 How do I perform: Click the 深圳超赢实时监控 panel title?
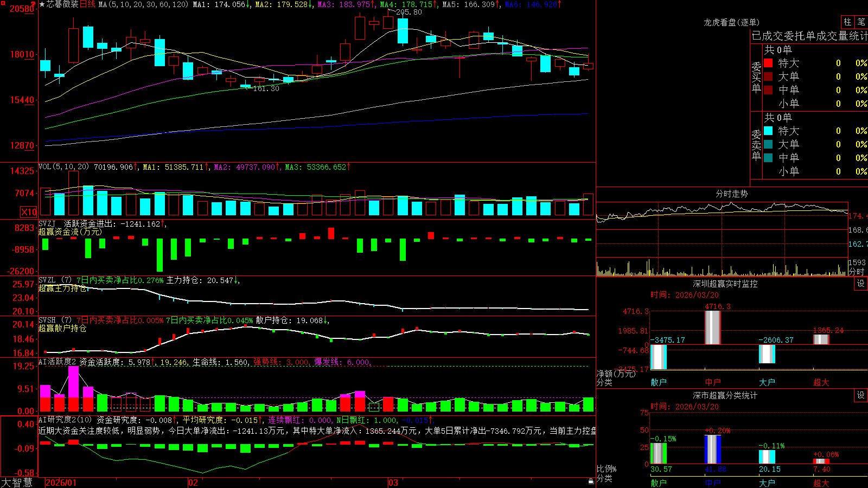pos(725,284)
